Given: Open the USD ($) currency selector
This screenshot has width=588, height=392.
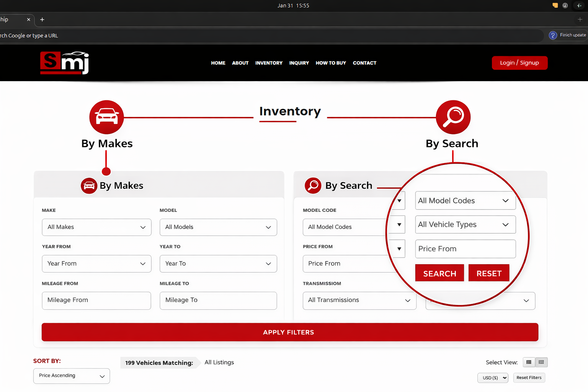Looking at the screenshot, I should (493, 378).
